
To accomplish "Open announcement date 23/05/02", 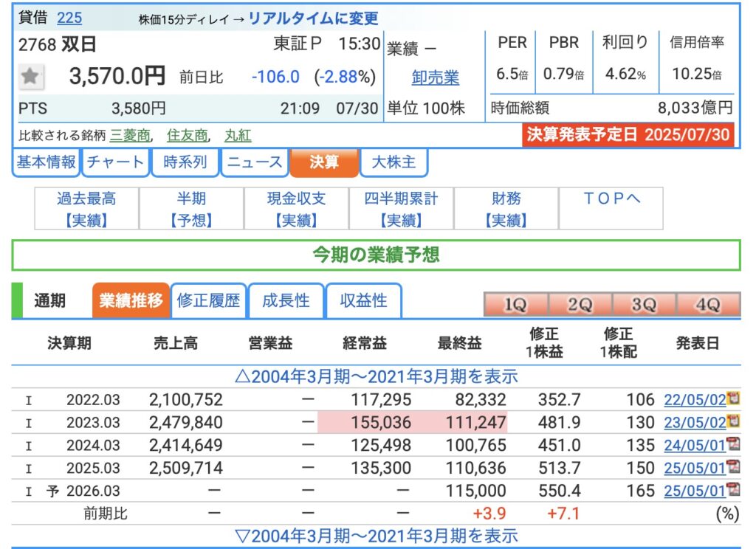I will pos(695,422).
